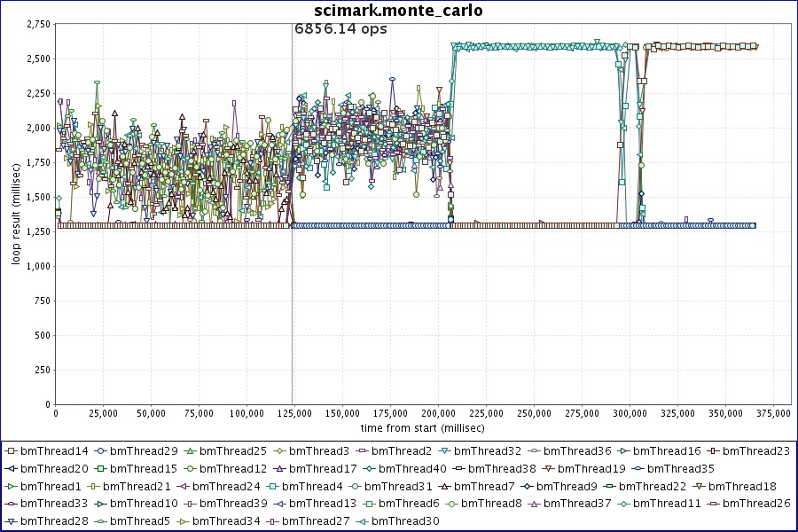
Task: Click the 375,000 tick on the x-axis
Action: [x=772, y=413]
